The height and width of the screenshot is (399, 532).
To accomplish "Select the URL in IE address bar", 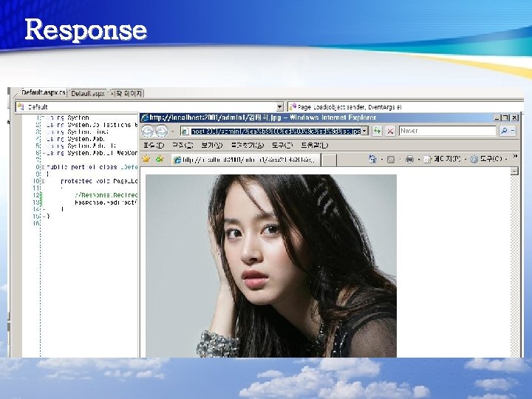I will tap(275, 131).
